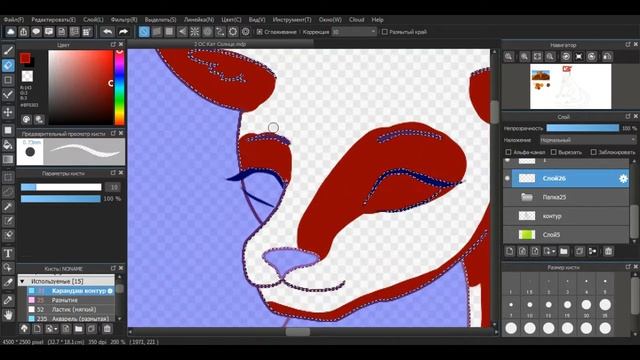The image size is (640, 360).
Task: Click the cloud icon in top toolbar
Action: click(x=11, y=32)
